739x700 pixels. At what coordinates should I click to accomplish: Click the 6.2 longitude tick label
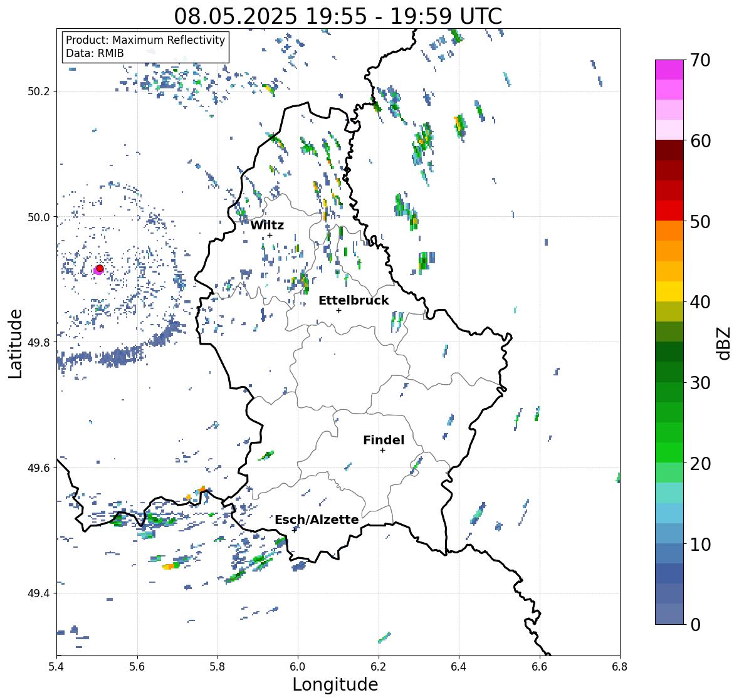tap(379, 667)
